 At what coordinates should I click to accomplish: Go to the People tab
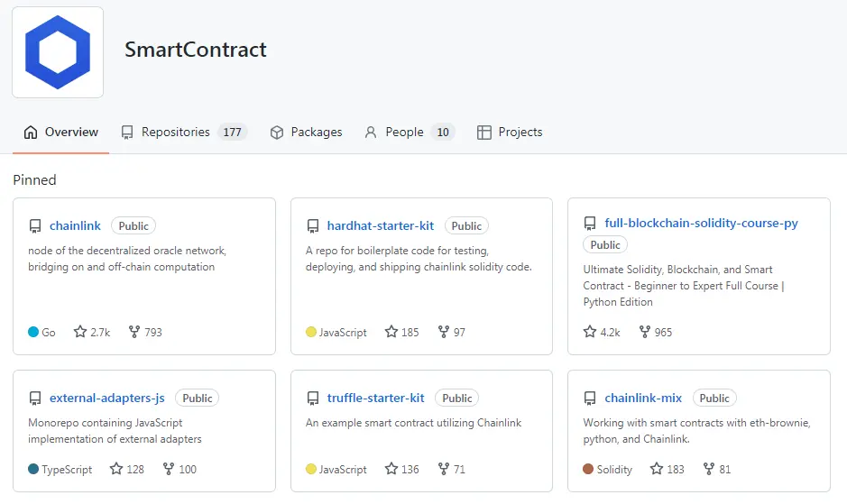[410, 133]
